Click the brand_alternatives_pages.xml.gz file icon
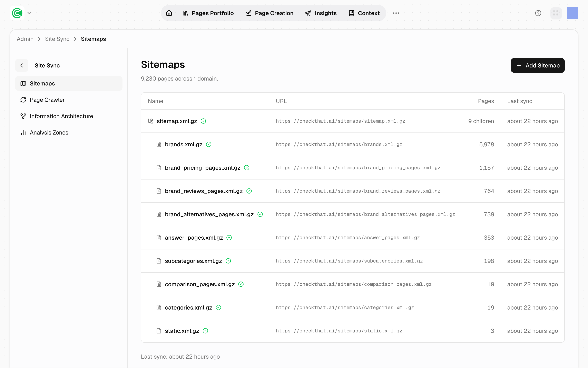This screenshot has width=588, height=368. (159, 214)
